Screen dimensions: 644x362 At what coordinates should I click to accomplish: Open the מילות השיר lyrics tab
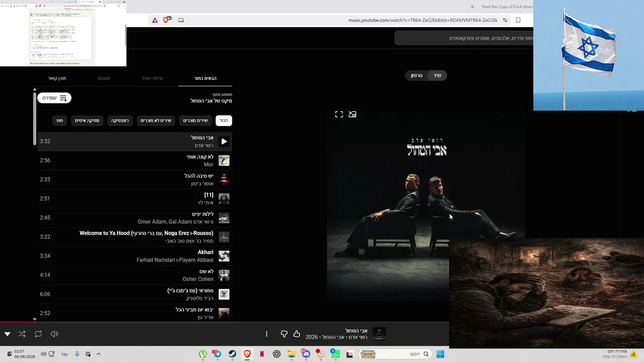tap(152, 78)
